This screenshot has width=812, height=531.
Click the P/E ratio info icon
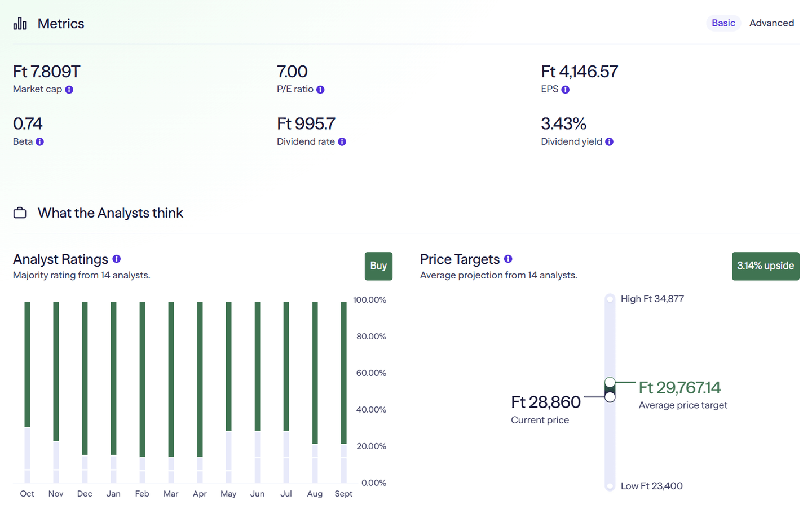pyautogui.click(x=320, y=90)
